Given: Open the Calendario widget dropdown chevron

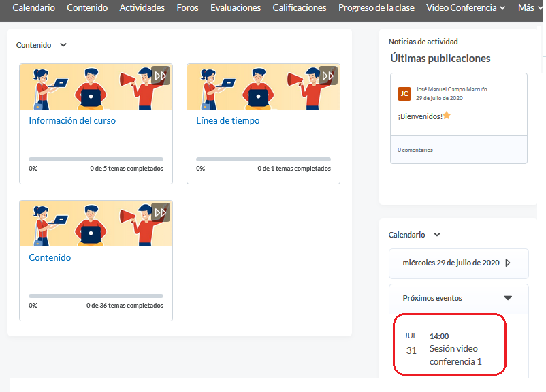Looking at the screenshot, I should coord(437,235).
